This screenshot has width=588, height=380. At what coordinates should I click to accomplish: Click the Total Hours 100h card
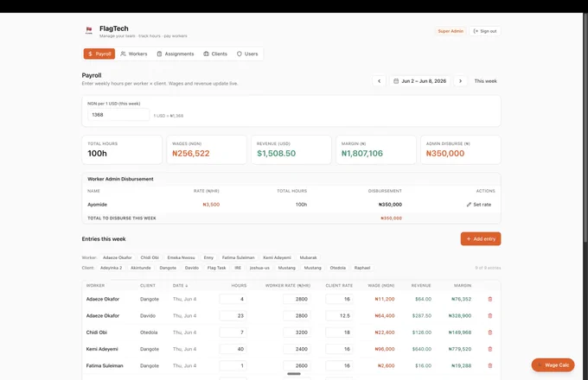[122, 149]
